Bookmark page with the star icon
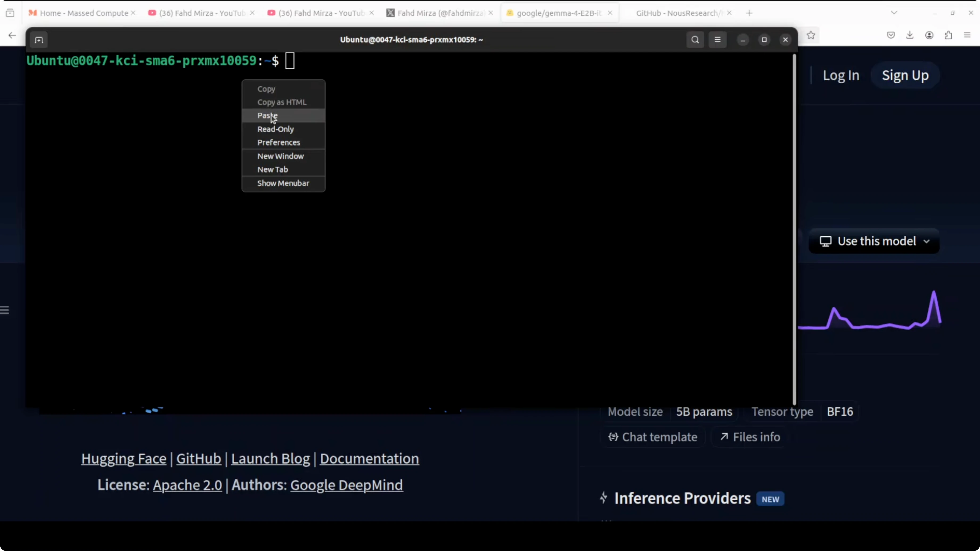The height and width of the screenshot is (551, 980). (x=811, y=35)
